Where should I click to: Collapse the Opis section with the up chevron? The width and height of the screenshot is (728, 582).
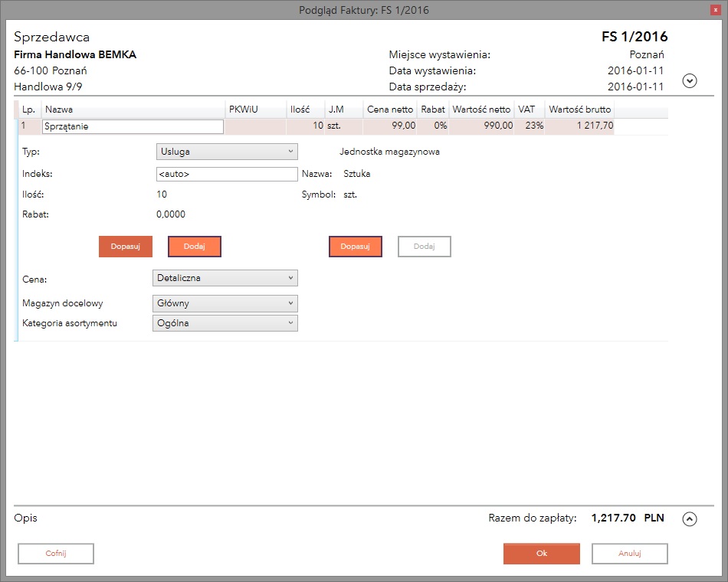pos(690,519)
